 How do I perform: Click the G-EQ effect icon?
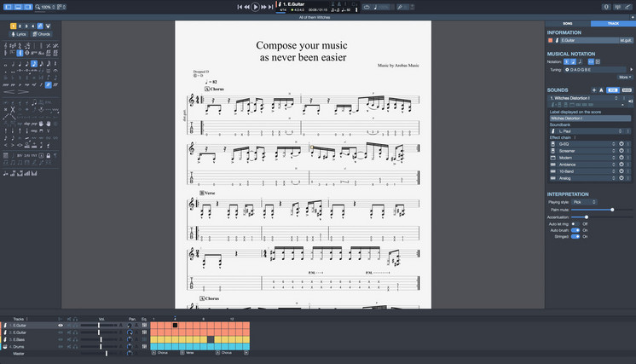[x=553, y=144]
